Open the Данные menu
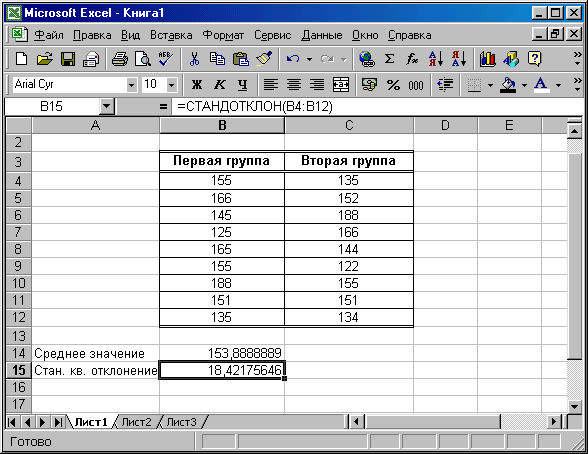 [x=322, y=35]
